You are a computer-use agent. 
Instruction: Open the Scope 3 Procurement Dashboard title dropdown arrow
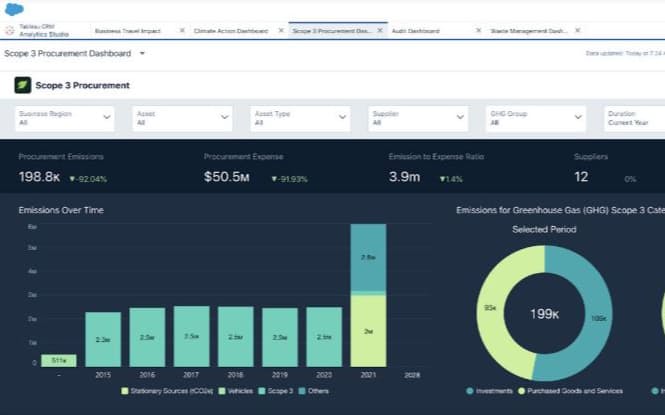[x=142, y=53]
